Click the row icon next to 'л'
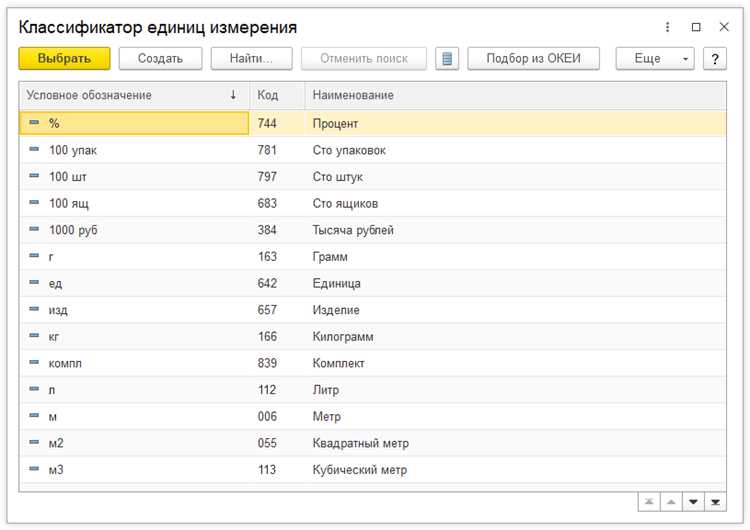Image resolution: width=750 pixels, height=530 pixels. coord(34,388)
